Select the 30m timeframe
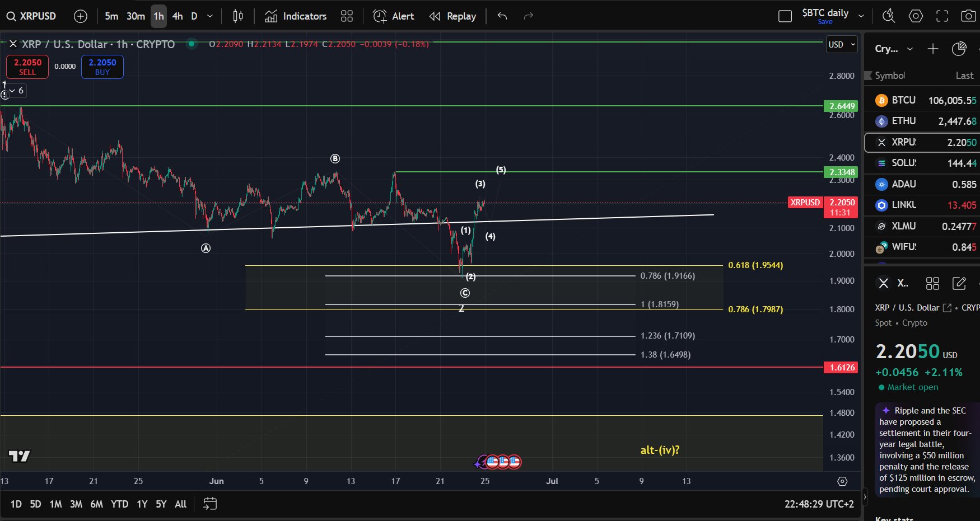 pyautogui.click(x=136, y=16)
